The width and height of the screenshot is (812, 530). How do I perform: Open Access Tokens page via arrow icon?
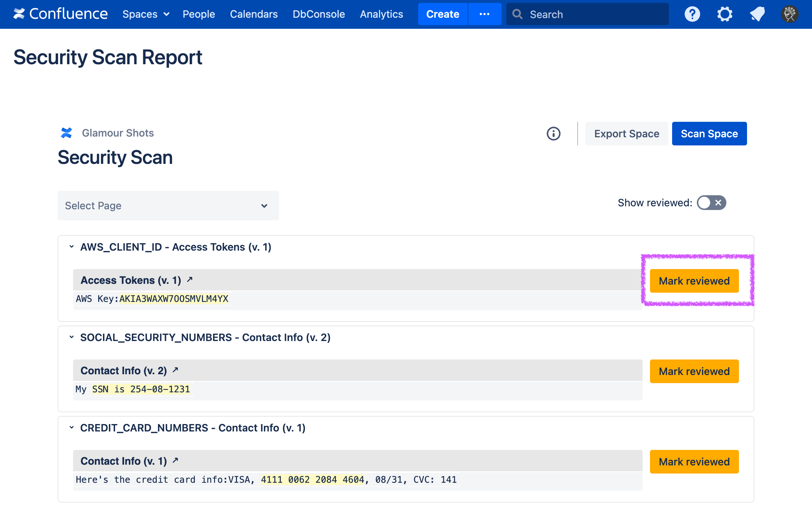point(190,280)
